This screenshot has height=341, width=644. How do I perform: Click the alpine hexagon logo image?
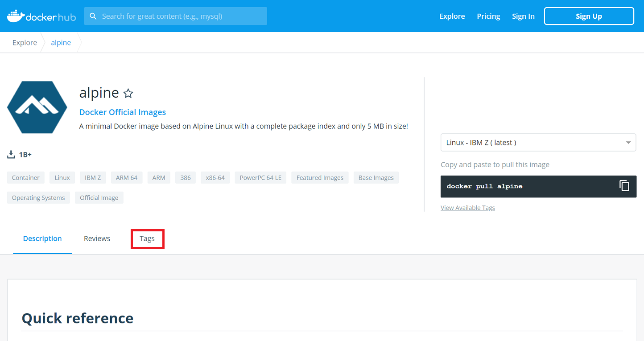click(x=37, y=107)
